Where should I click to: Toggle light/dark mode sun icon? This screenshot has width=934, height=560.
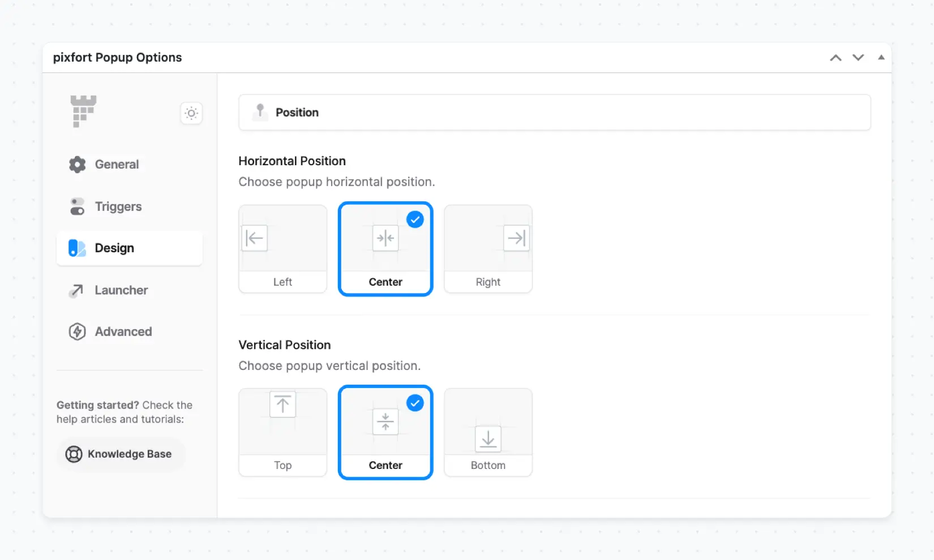[191, 113]
